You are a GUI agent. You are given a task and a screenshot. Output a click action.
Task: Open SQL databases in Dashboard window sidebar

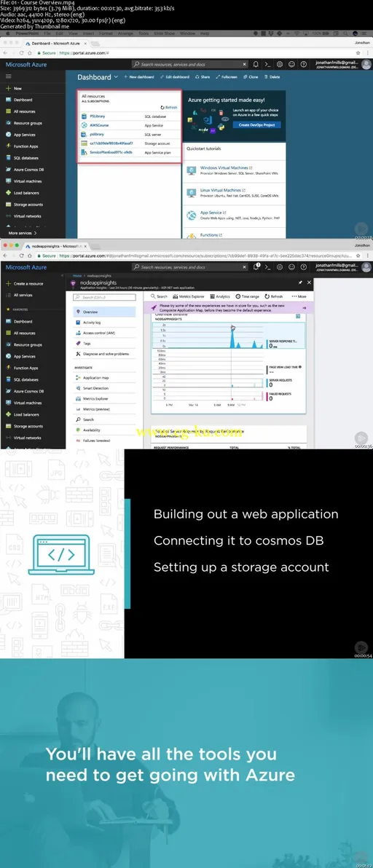coord(22,158)
